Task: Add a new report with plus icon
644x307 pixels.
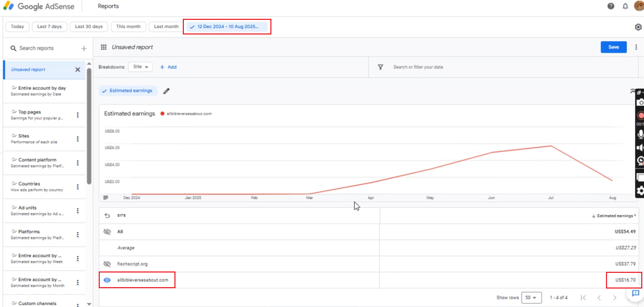Action: pos(84,48)
